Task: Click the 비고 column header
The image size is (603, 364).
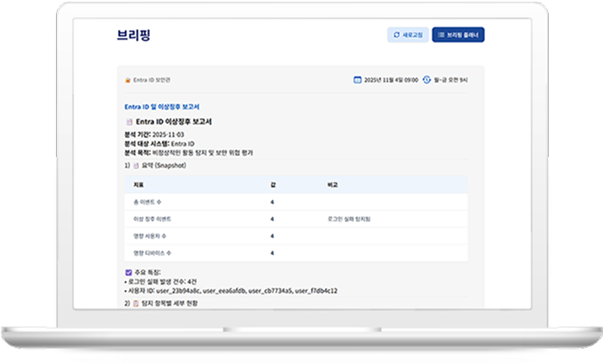Action: (x=333, y=185)
